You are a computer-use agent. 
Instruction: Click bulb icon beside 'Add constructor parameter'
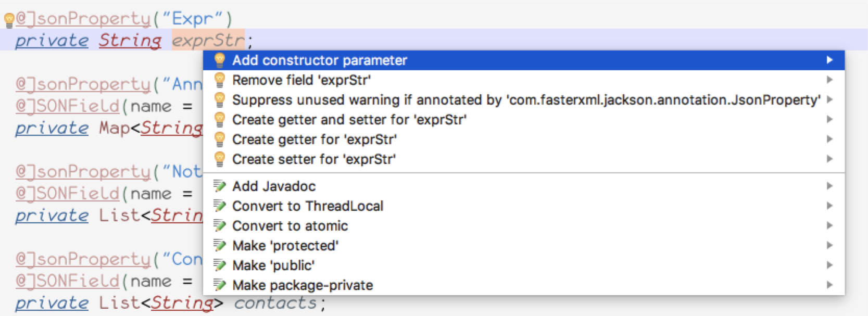220,60
